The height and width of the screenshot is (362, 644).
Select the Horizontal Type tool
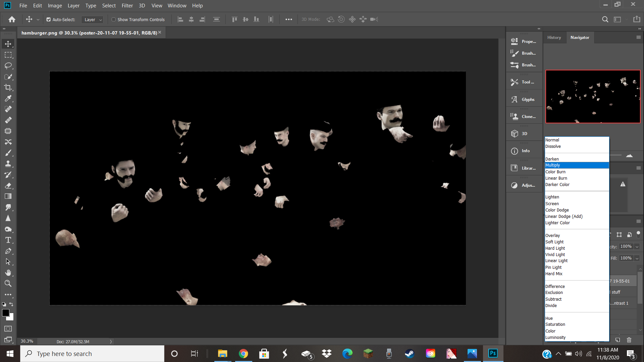pos(8,240)
